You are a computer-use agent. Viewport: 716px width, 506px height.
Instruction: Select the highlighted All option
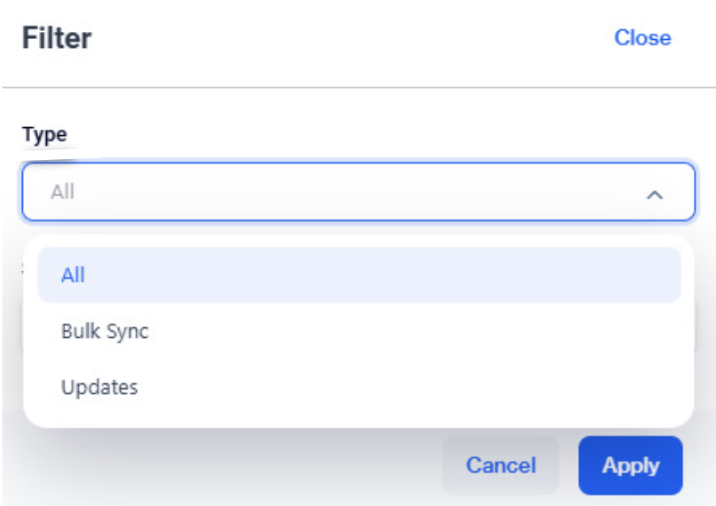point(359,275)
